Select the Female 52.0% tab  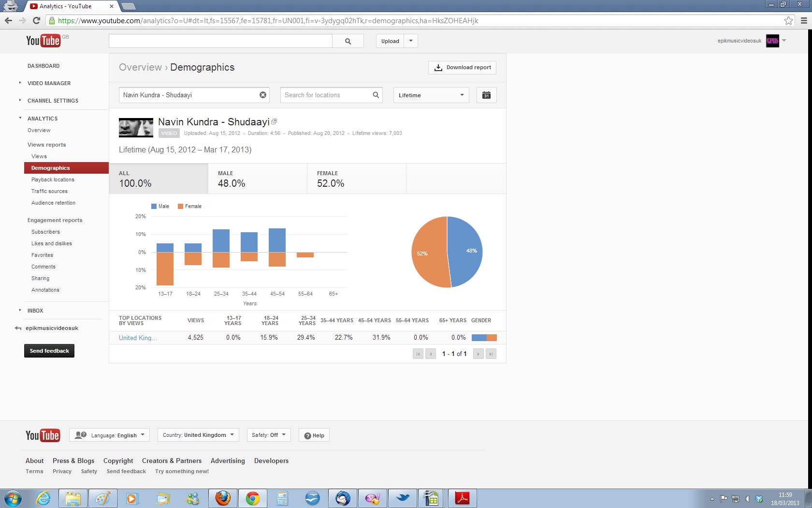coord(357,179)
